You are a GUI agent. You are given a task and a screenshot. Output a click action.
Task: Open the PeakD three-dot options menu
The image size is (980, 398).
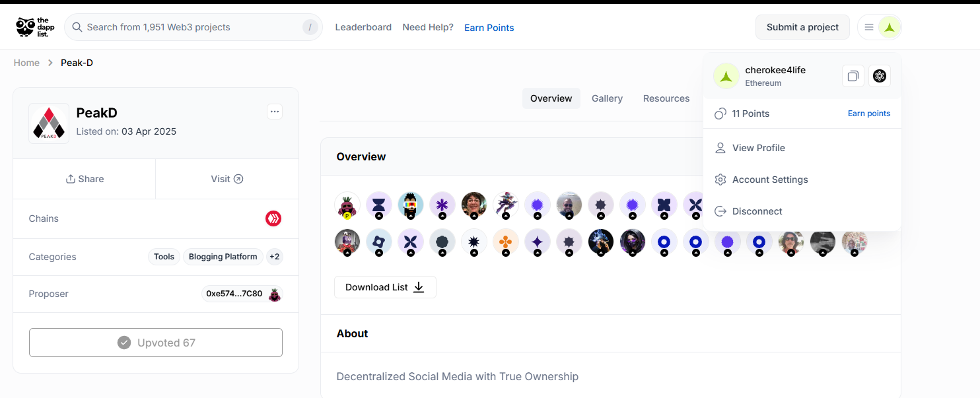275,112
